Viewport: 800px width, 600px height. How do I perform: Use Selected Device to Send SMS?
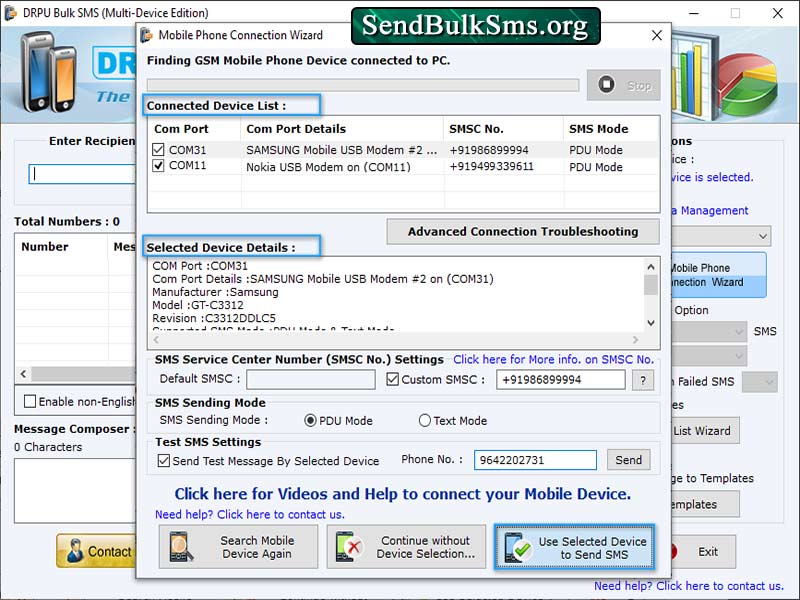point(574,547)
